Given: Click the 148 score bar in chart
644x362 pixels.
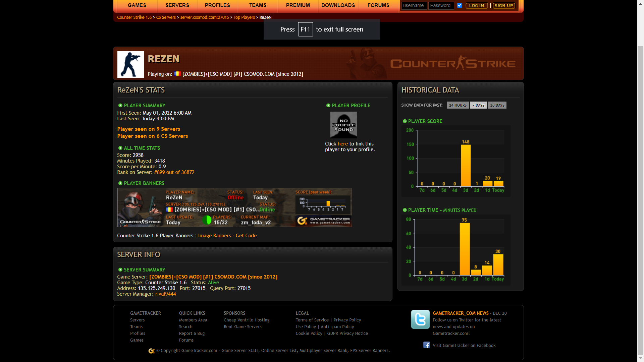Looking at the screenshot, I should click(x=466, y=165).
